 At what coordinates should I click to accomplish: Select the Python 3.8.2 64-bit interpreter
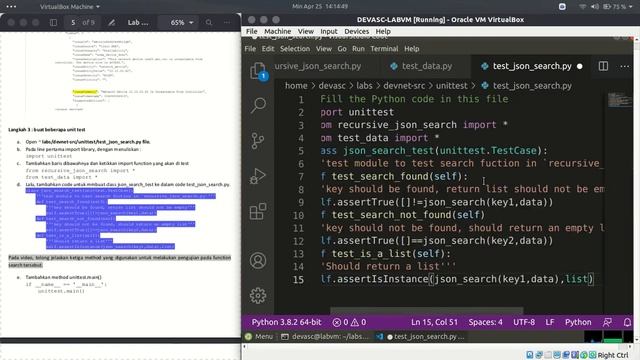tap(286, 322)
